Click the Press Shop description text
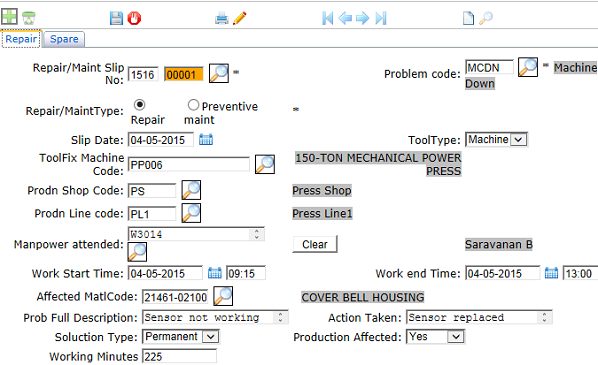 [322, 190]
